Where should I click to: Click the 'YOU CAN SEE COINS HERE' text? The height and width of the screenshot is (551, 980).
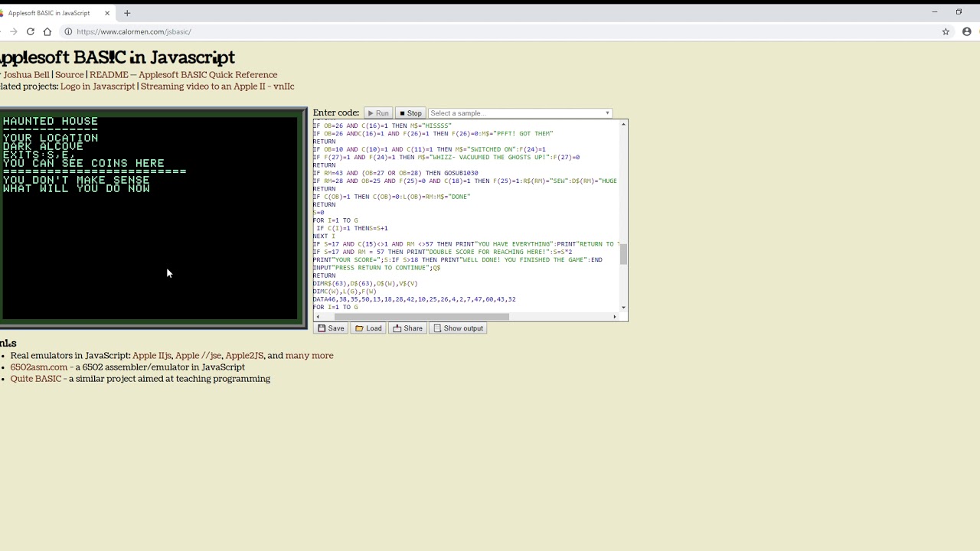tap(83, 163)
